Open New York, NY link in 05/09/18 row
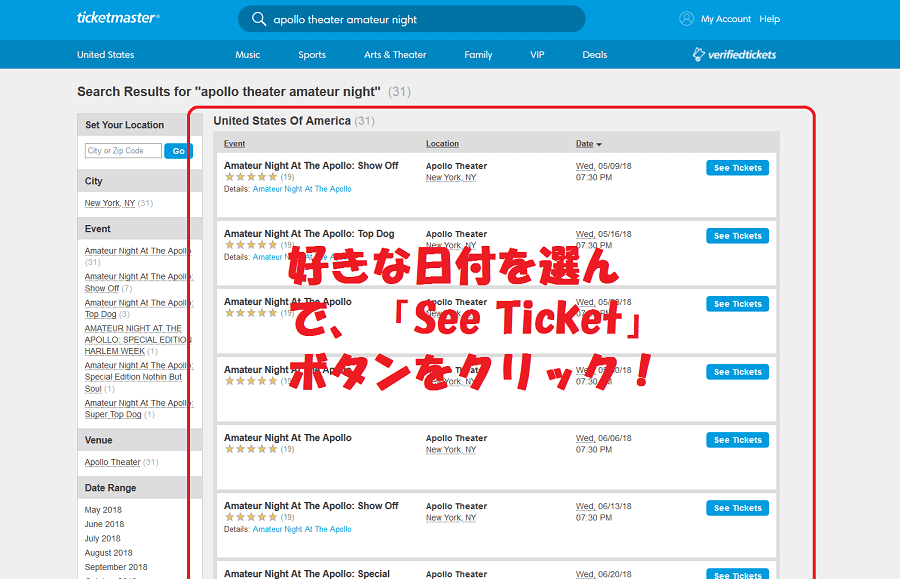 pos(451,177)
